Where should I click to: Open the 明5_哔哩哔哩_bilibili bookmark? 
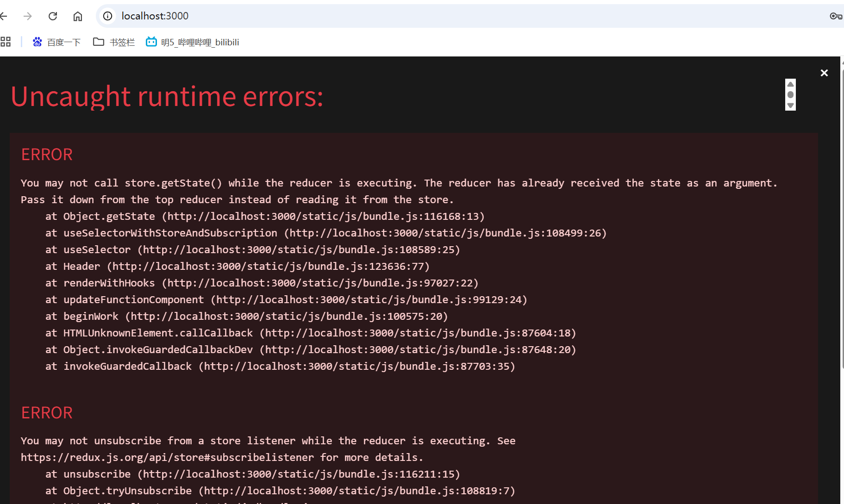pyautogui.click(x=193, y=42)
